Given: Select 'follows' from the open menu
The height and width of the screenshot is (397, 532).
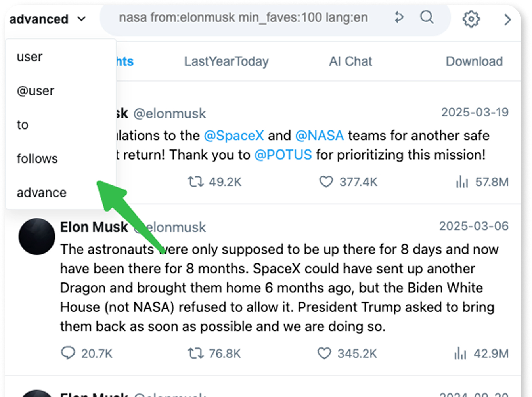Looking at the screenshot, I should tap(37, 158).
